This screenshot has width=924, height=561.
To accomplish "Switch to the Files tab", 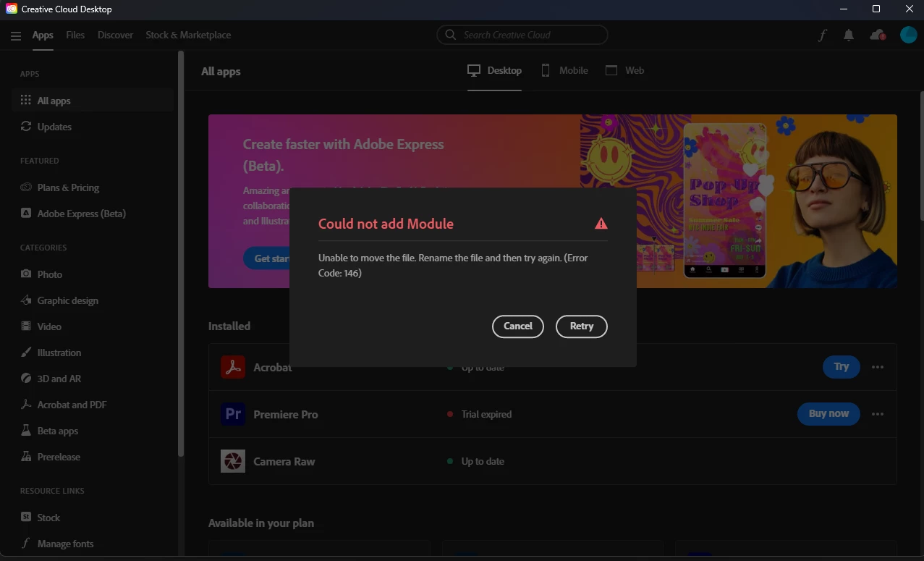I will tap(75, 35).
